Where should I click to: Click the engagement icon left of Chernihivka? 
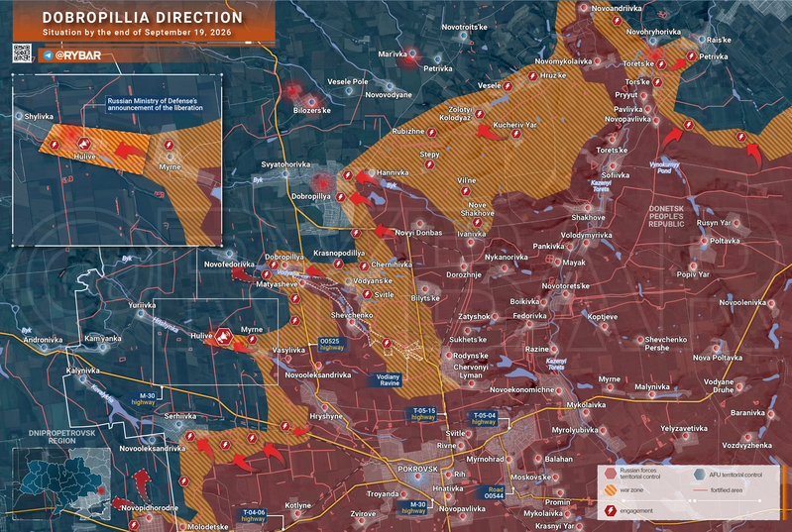(x=364, y=266)
